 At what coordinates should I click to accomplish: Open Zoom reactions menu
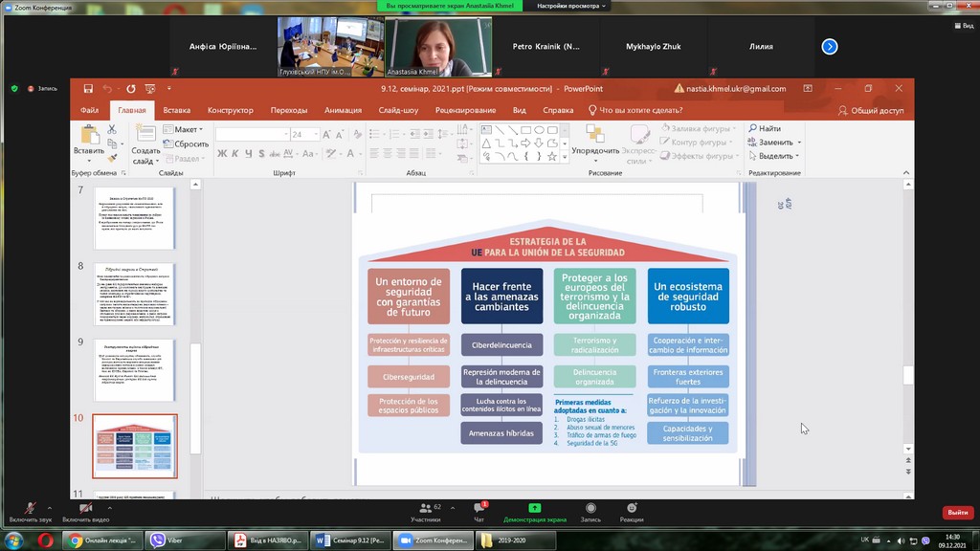631,508
